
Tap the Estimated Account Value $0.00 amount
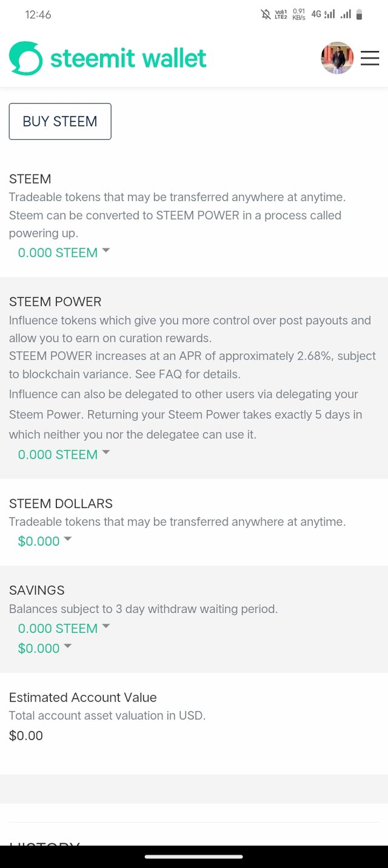26,736
